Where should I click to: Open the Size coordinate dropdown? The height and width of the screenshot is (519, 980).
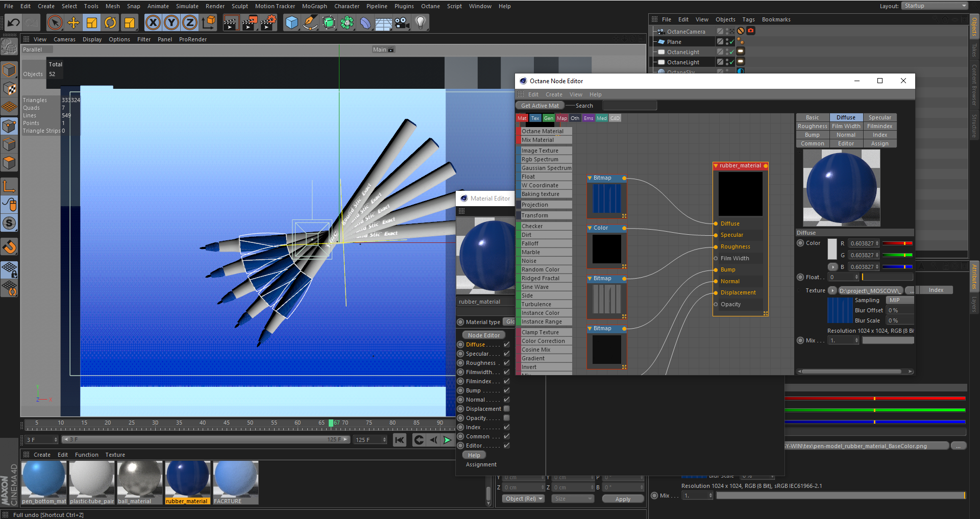(572, 499)
